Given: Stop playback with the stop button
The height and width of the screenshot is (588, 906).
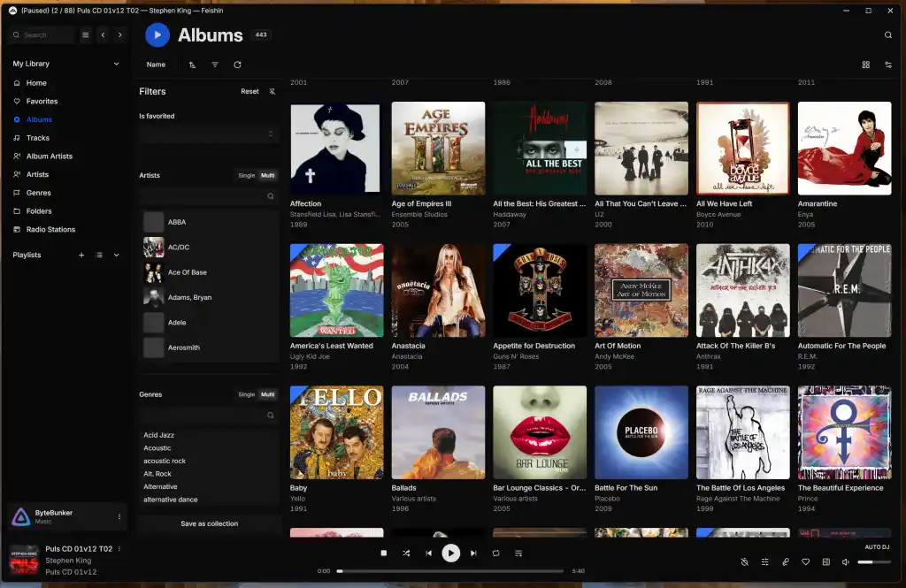Looking at the screenshot, I should (384, 554).
